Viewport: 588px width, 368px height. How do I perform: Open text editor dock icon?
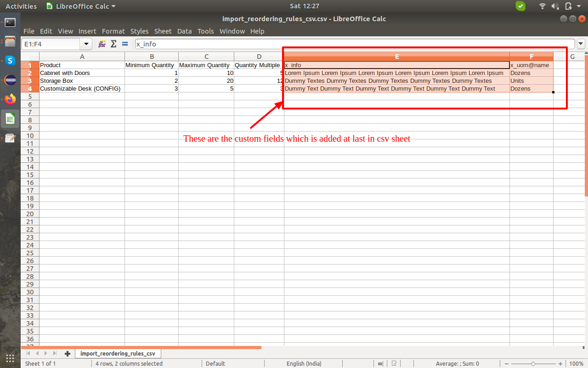pos(10,138)
